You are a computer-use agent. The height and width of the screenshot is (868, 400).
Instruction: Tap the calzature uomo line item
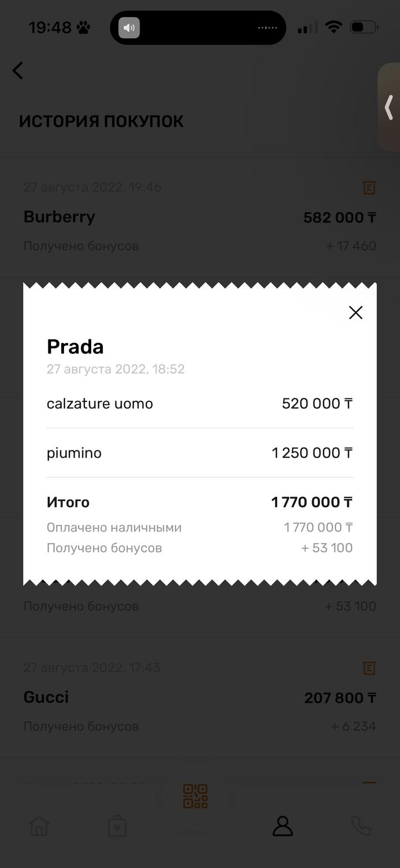pos(100,404)
